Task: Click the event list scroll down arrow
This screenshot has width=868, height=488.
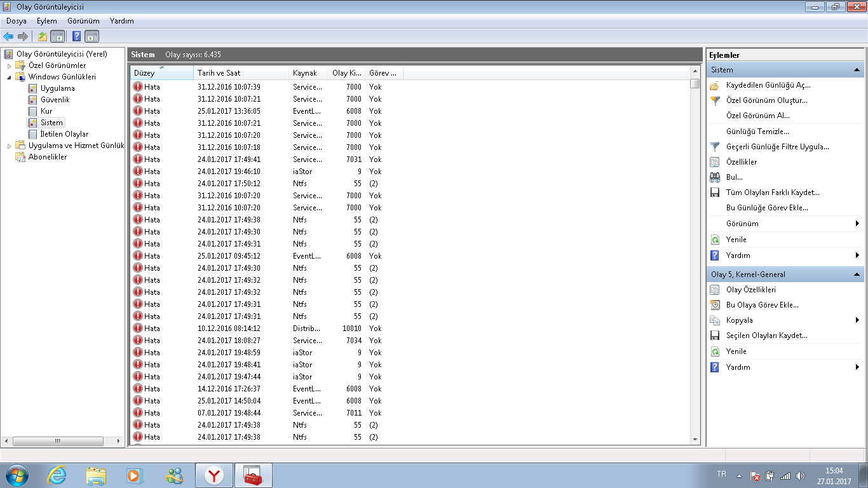Action: 695,440
